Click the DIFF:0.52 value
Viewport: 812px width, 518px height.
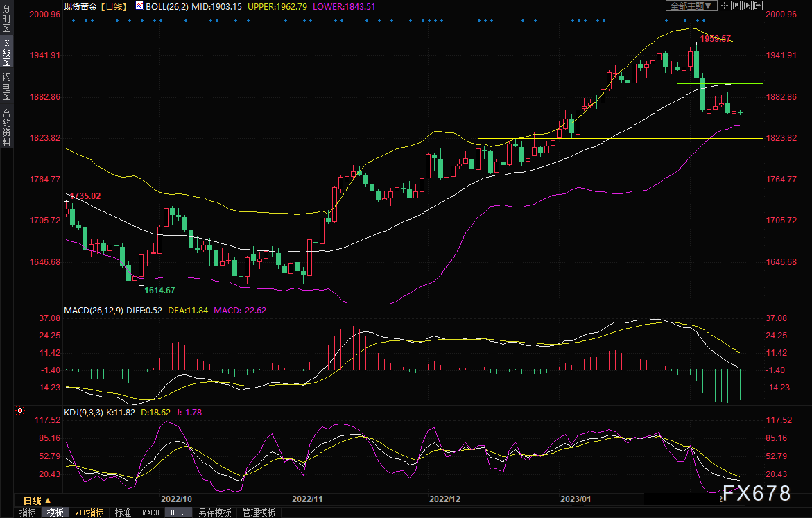tap(144, 310)
